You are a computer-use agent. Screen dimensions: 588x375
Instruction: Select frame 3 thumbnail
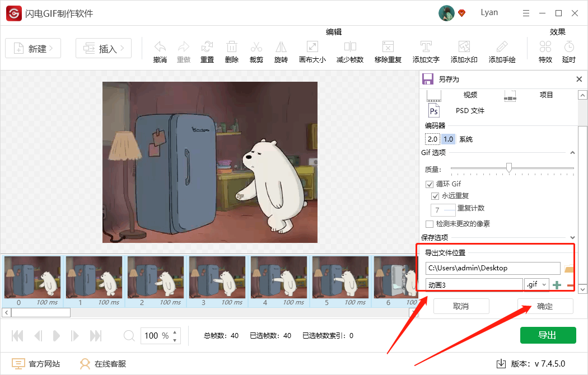(217, 277)
